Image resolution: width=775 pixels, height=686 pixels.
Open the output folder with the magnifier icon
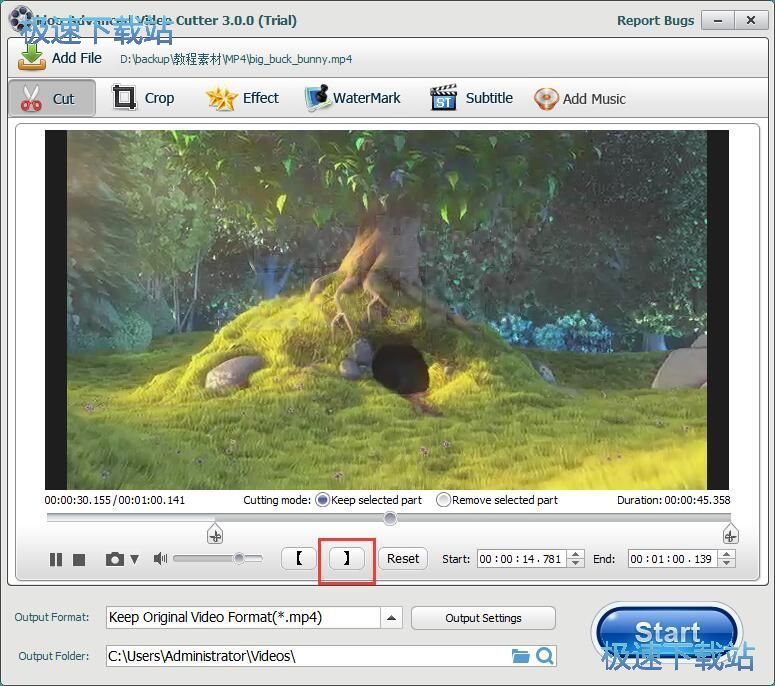tap(545, 656)
